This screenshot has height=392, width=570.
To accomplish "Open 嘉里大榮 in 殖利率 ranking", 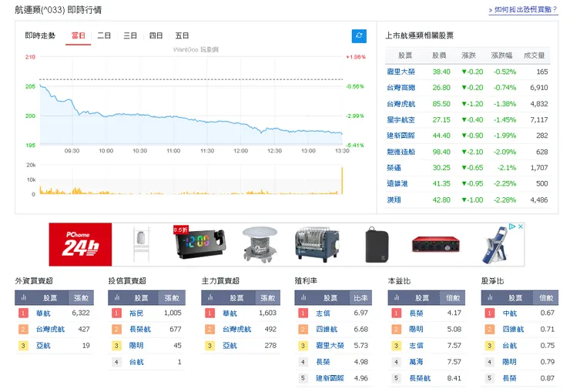I will click(x=330, y=346).
